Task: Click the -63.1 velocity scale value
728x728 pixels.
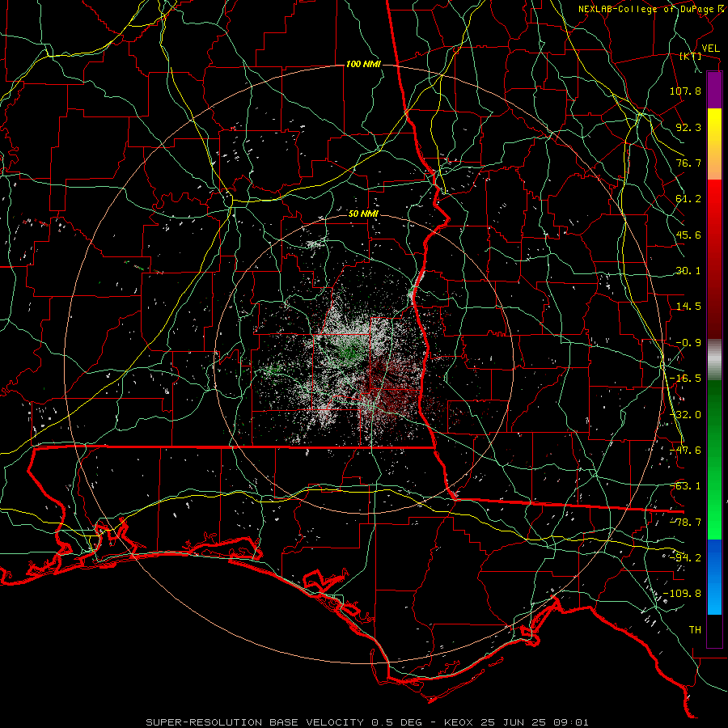Action: pyautogui.click(x=685, y=486)
